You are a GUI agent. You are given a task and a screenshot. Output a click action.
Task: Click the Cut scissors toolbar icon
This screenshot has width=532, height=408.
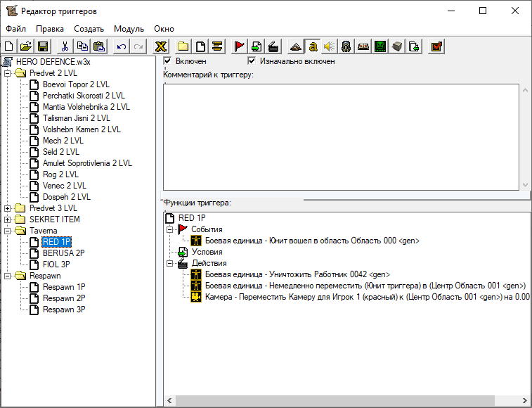pyautogui.click(x=65, y=46)
